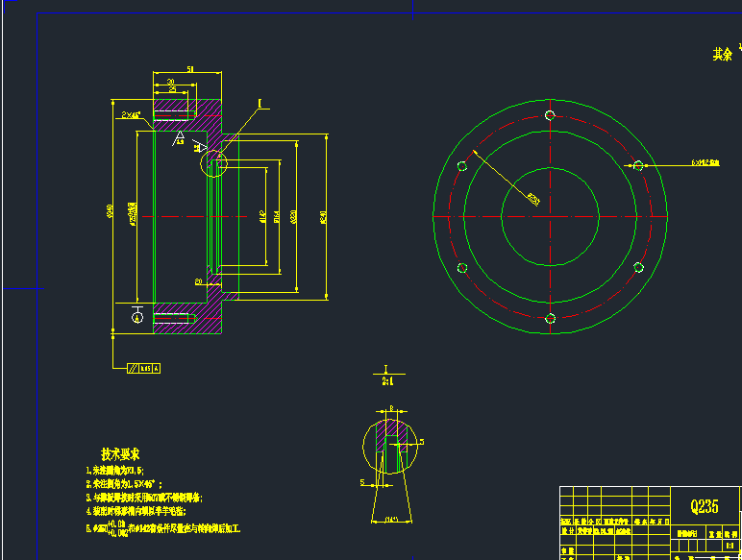Click the bolt circle diameter text inside front view

pyautogui.click(x=533, y=199)
